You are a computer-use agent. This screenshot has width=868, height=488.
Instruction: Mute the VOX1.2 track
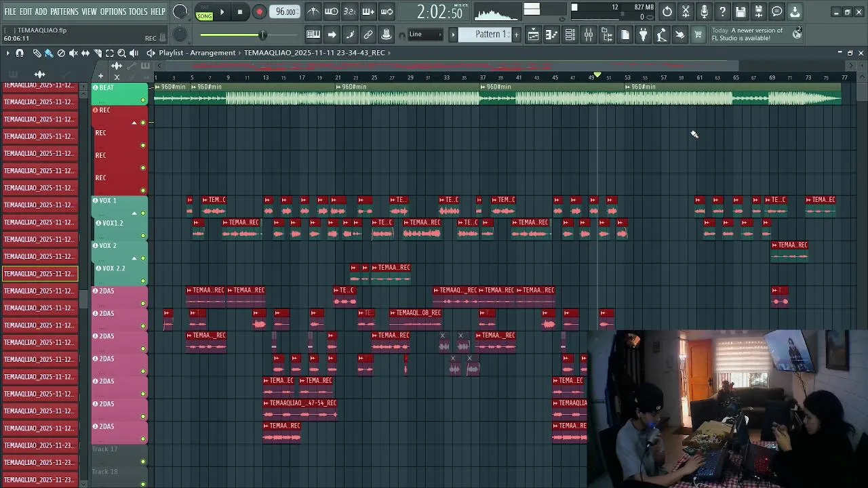pos(143,236)
